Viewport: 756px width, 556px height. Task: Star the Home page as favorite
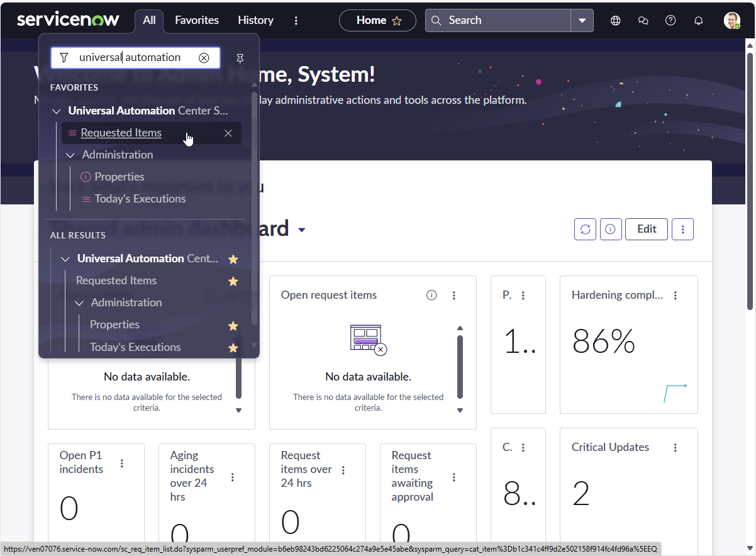397,21
